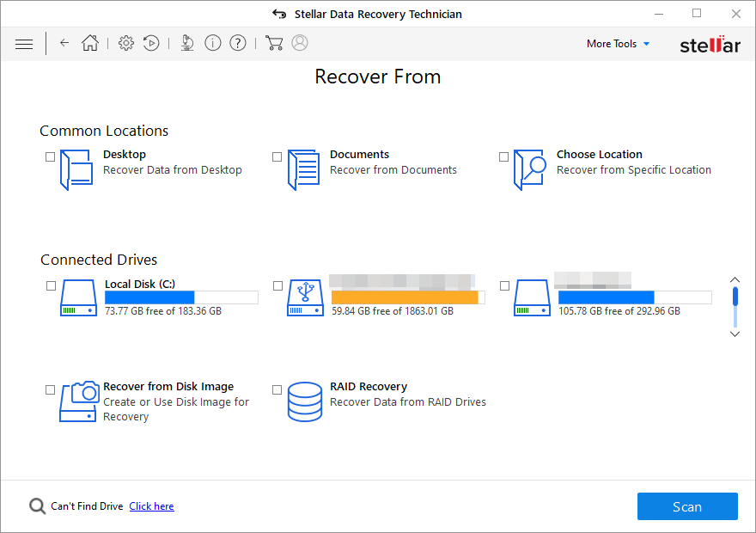
Task: Check the Documents checkbox
Action: (277, 157)
